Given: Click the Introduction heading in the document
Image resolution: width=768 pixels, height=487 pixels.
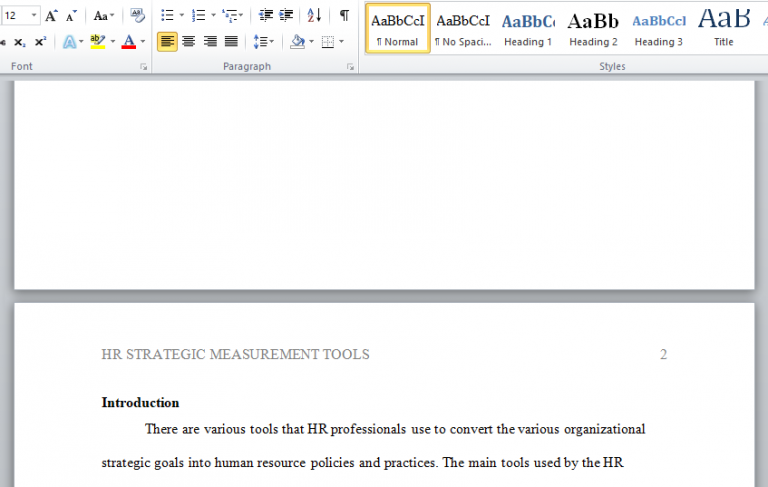Looking at the screenshot, I should 140,403.
